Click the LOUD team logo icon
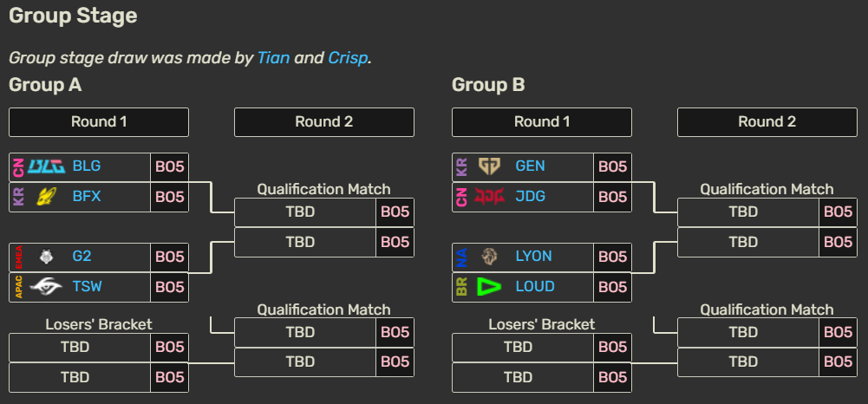868x404 pixels. 489,287
